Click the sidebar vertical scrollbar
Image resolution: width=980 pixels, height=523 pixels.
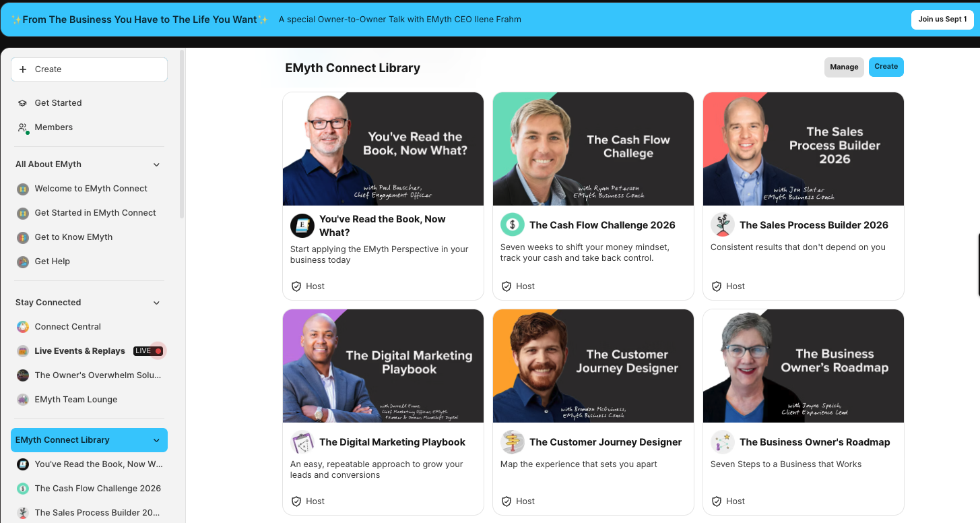click(182, 135)
